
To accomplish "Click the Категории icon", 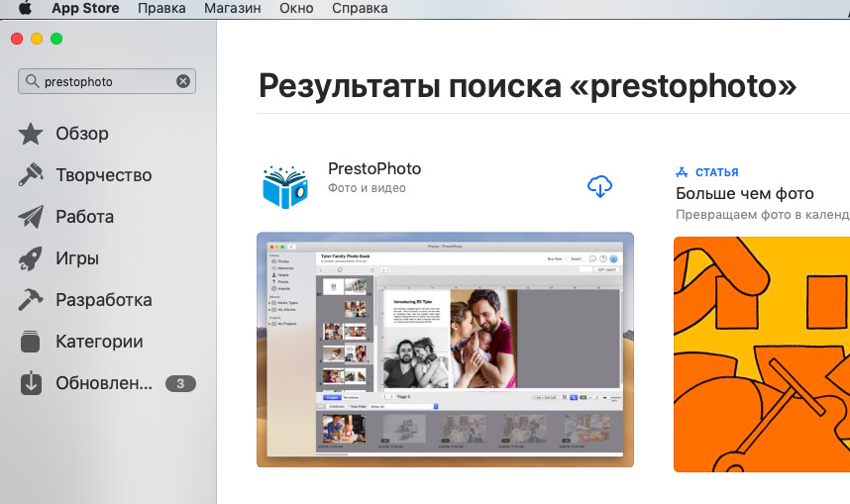I will coord(31,341).
